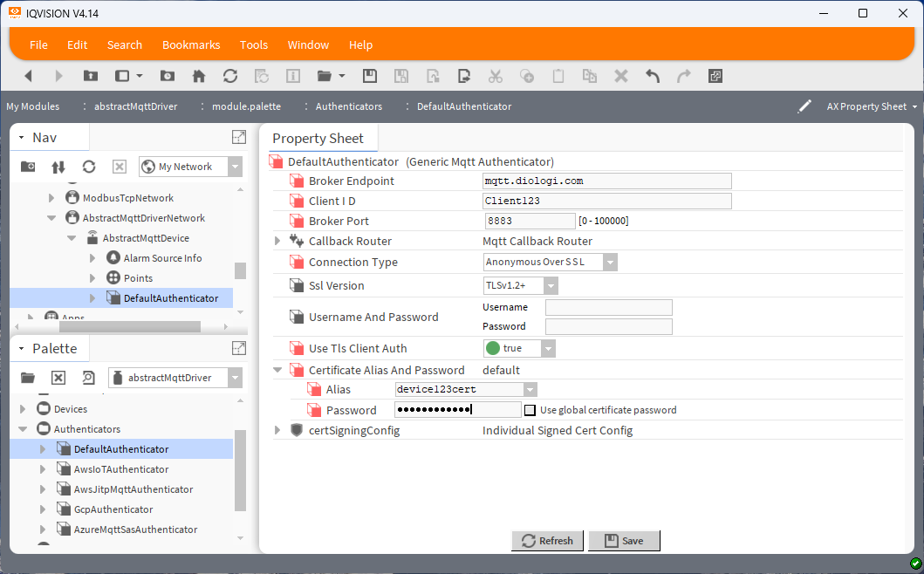The height and width of the screenshot is (574, 924).
Task: Click the refresh icon in the main toolbar
Action: coord(230,76)
